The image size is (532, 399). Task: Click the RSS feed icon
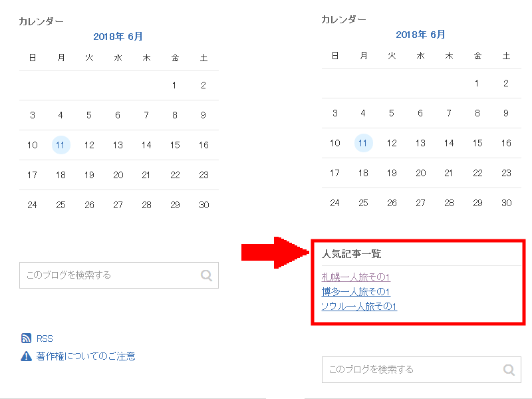click(26, 338)
